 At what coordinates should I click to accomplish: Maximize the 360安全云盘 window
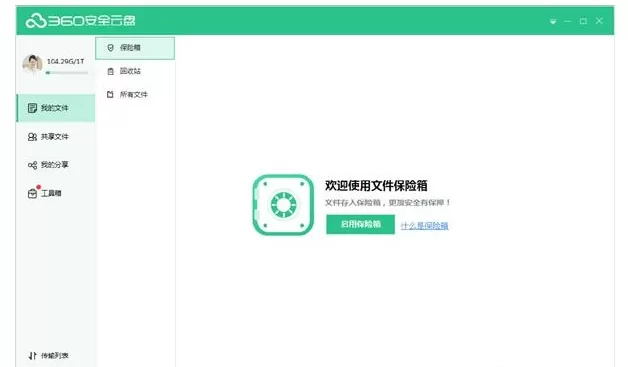pyautogui.click(x=583, y=21)
